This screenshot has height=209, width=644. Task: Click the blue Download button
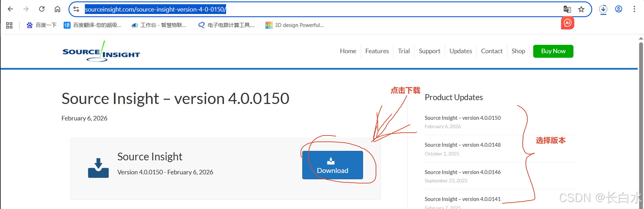[332, 165]
